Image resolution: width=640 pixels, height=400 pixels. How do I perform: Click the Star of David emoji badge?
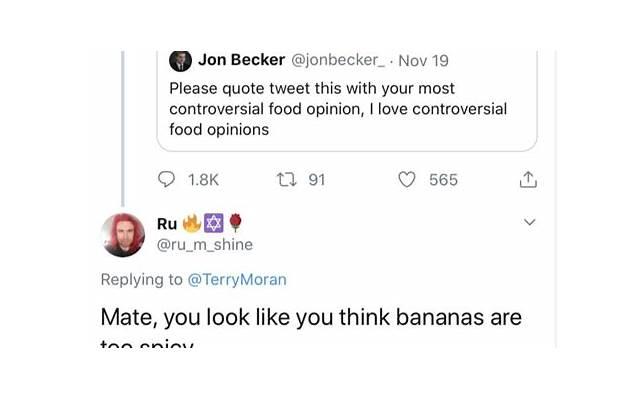[213, 222]
